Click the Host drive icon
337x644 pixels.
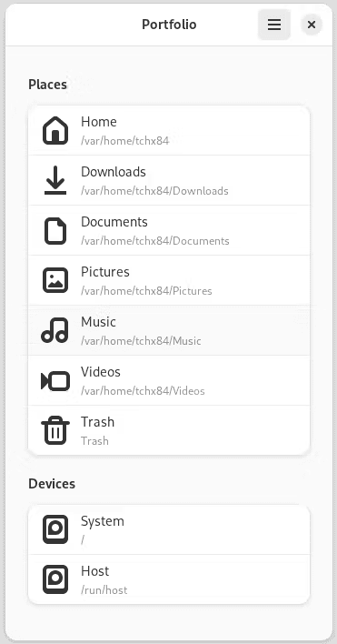55,579
